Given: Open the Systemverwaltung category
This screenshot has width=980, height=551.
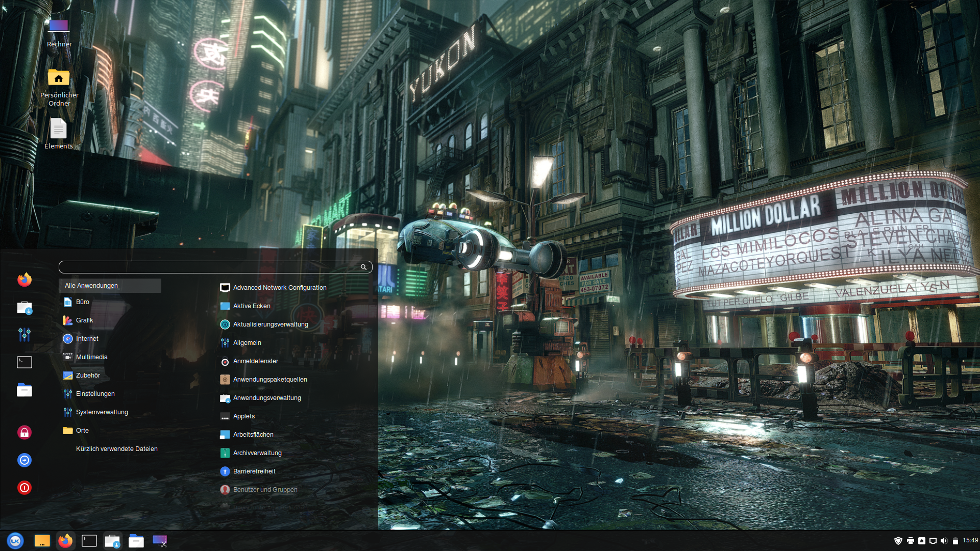Looking at the screenshot, I should pos(102,412).
